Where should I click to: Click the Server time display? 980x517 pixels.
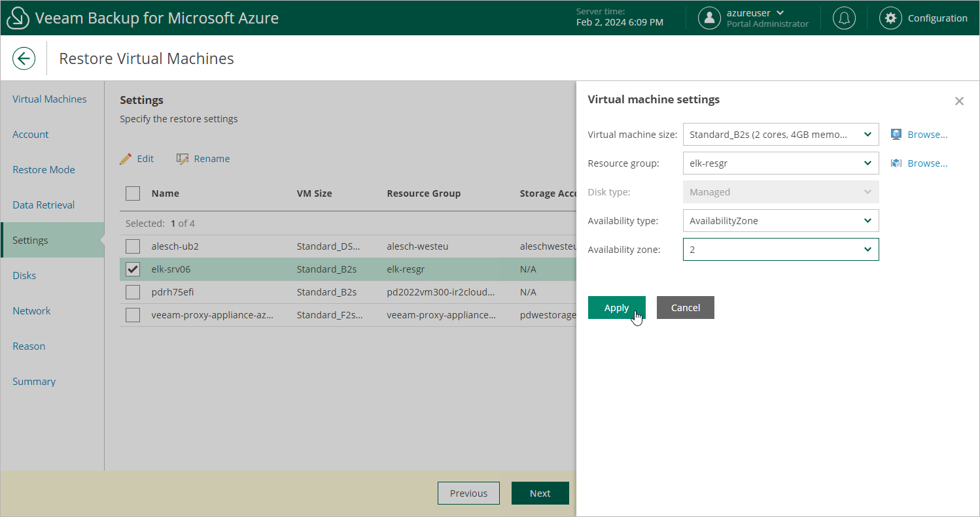620,18
